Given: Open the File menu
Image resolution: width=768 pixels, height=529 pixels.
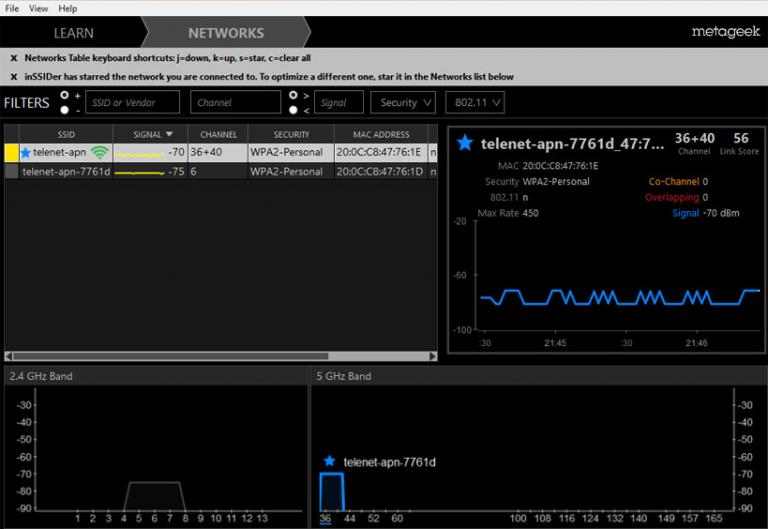Looking at the screenshot, I should click(x=13, y=8).
